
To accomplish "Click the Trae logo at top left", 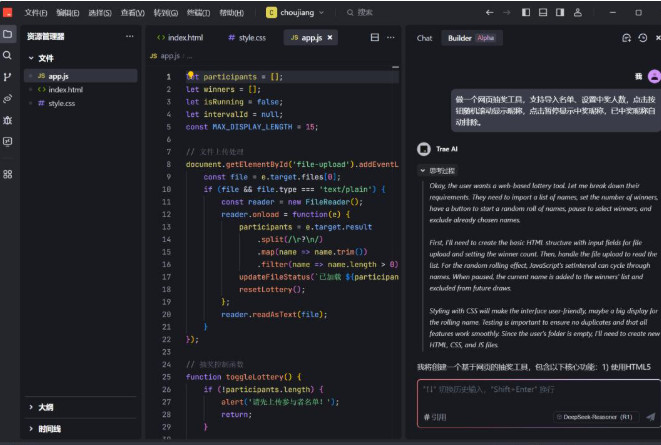I will click(x=8, y=12).
